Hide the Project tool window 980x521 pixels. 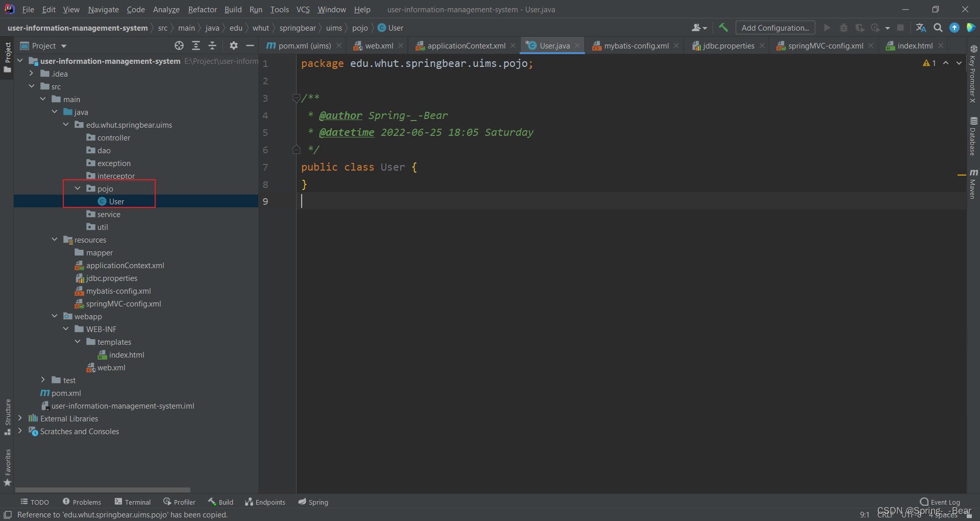(250, 45)
